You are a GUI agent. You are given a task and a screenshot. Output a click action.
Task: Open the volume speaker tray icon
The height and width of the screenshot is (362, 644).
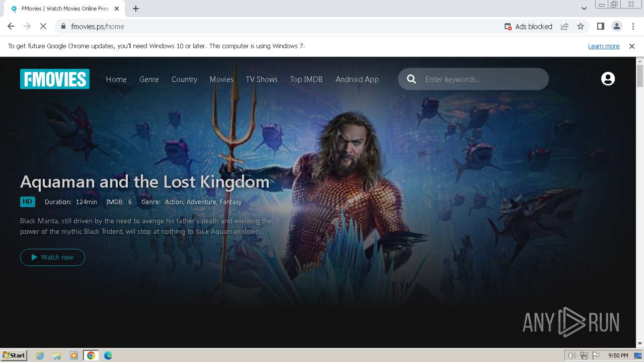[x=572, y=355]
